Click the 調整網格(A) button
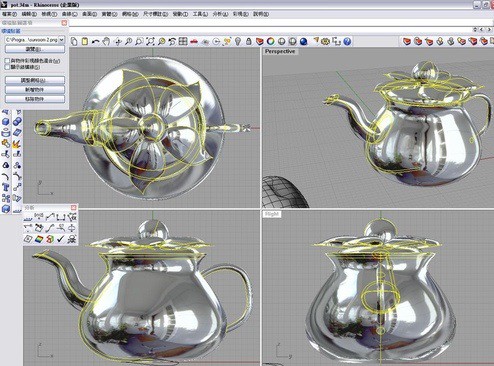This screenshot has width=494, height=366. click(35, 80)
